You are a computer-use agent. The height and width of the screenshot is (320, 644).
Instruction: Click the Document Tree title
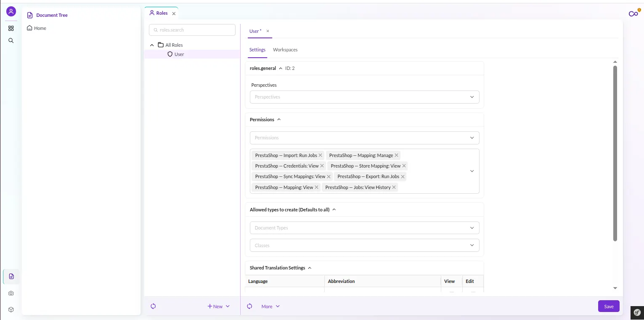[x=52, y=15]
